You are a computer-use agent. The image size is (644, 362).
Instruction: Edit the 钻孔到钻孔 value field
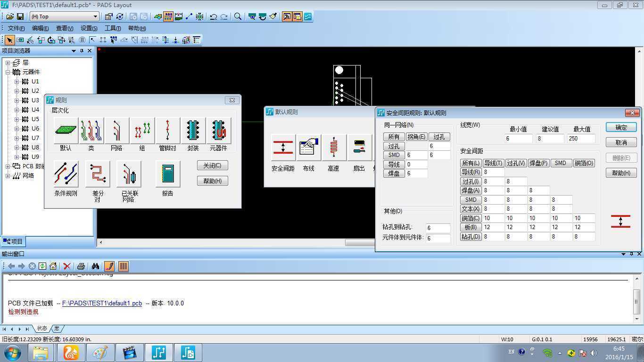coord(438,228)
